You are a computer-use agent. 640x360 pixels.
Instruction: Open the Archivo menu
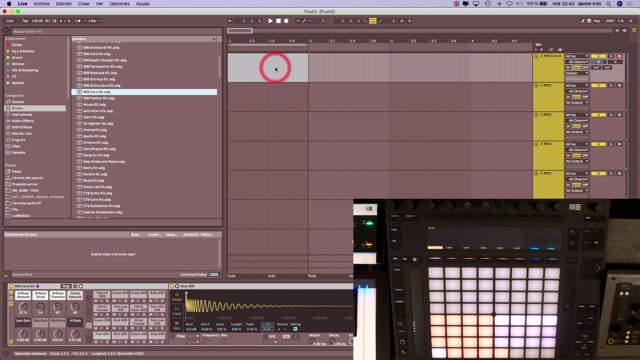(x=42, y=4)
